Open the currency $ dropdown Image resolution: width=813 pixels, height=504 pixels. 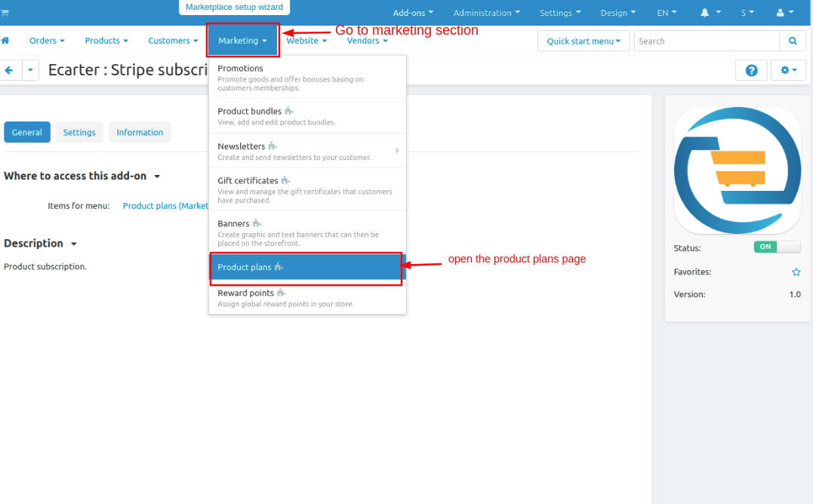tap(747, 13)
